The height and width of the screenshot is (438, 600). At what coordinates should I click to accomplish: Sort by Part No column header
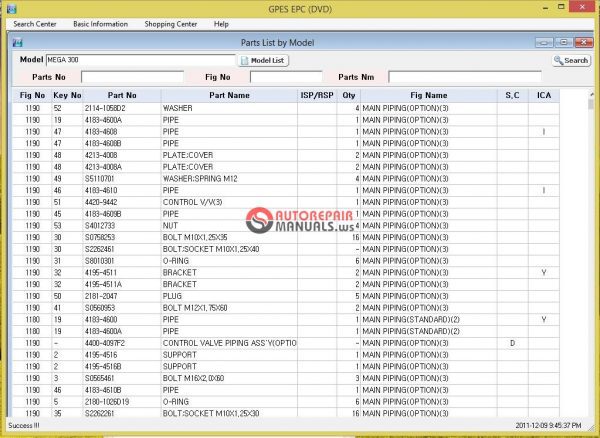[x=122, y=96]
